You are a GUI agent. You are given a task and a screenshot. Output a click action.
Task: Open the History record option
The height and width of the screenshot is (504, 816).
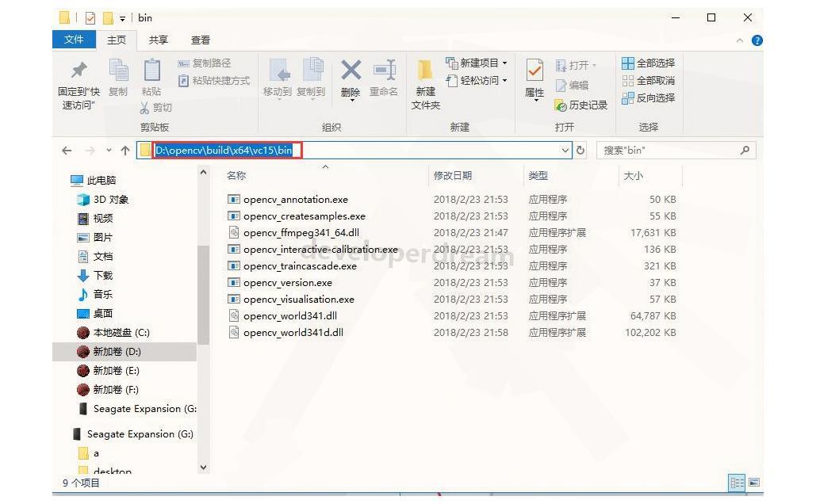tap(580, 105)
